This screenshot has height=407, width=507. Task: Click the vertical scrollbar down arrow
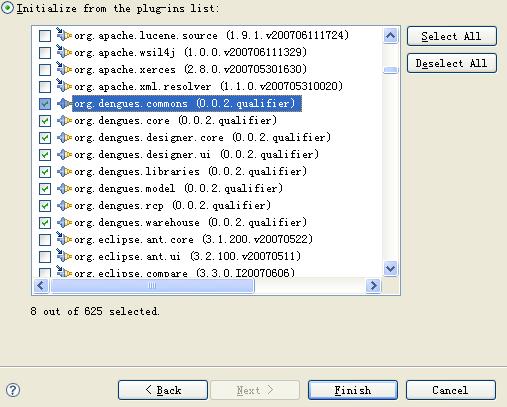tap(390, 268)
